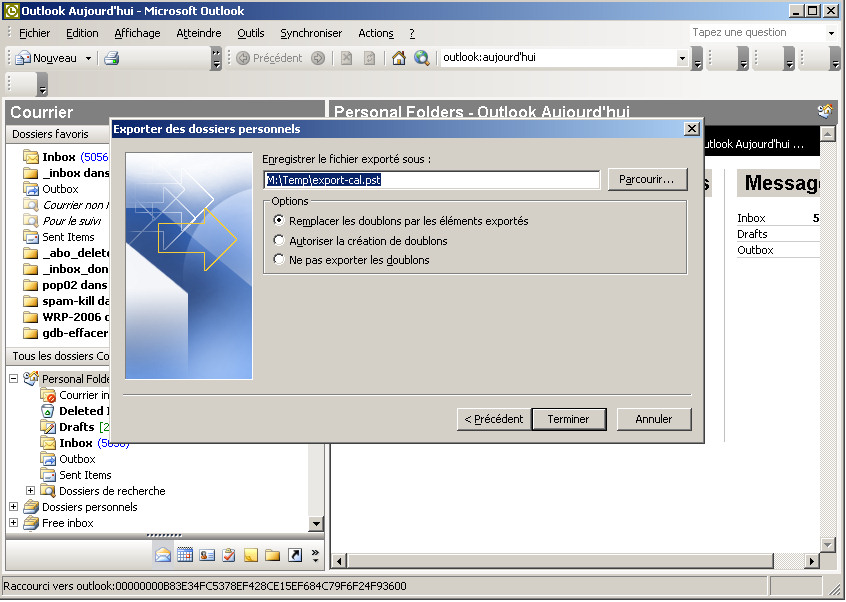Open the Synchroniser menu
Viewport: 846px width, 602px height.
point(311,33)
